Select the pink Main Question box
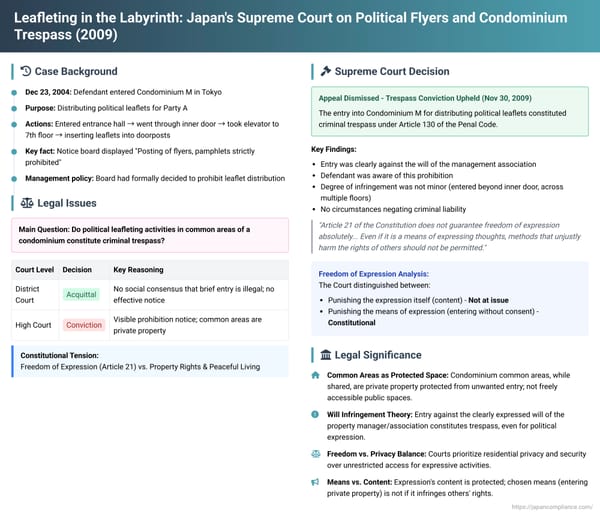 150,235
